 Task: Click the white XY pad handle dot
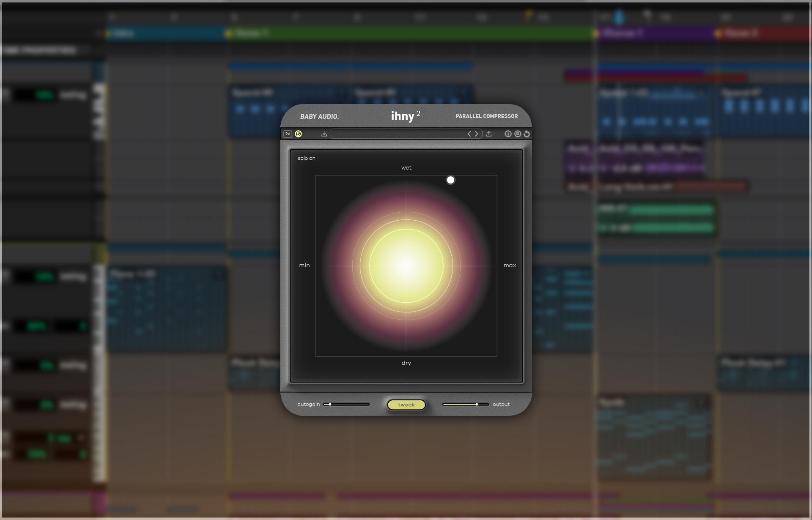click(x=451, y=180)
